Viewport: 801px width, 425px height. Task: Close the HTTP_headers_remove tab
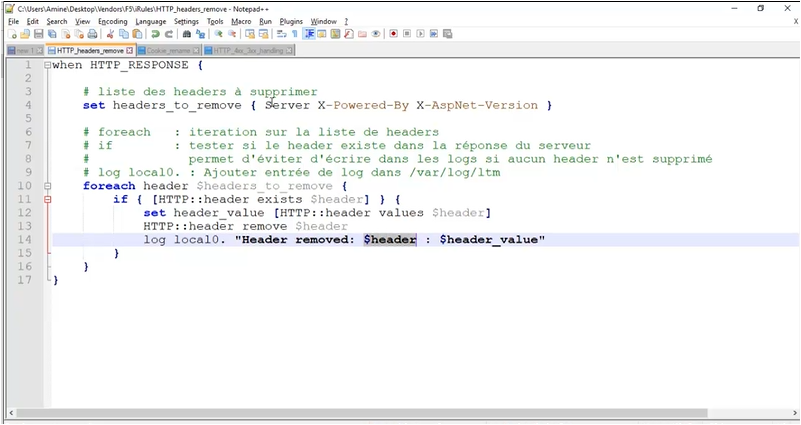click(x=128, y=49)
